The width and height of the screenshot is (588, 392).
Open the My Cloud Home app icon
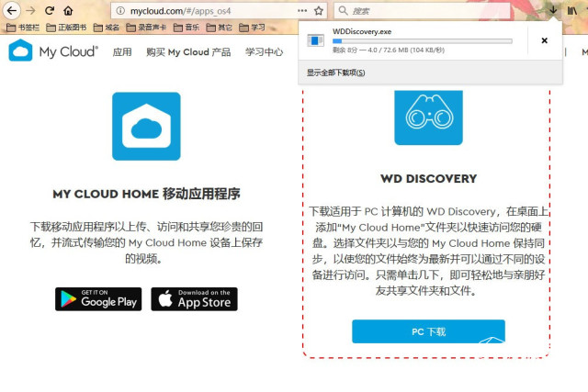[146, 127]
